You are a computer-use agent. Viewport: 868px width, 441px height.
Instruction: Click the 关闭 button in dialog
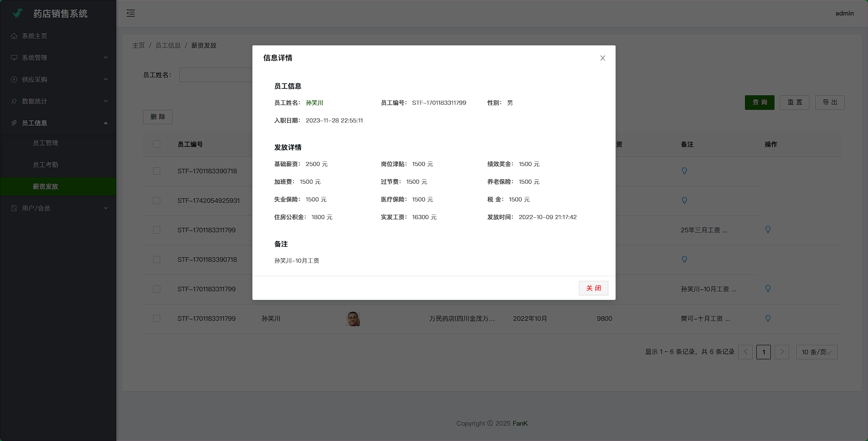(593, 288)
